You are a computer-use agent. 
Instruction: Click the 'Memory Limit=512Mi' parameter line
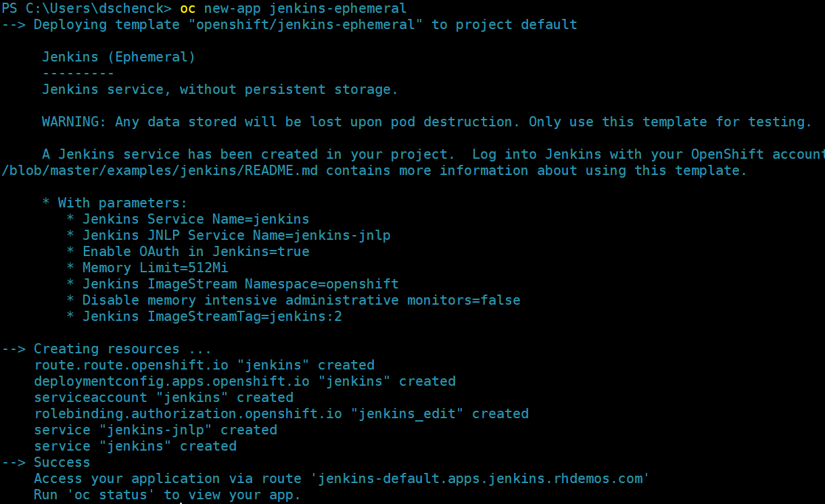pos(155,268)
